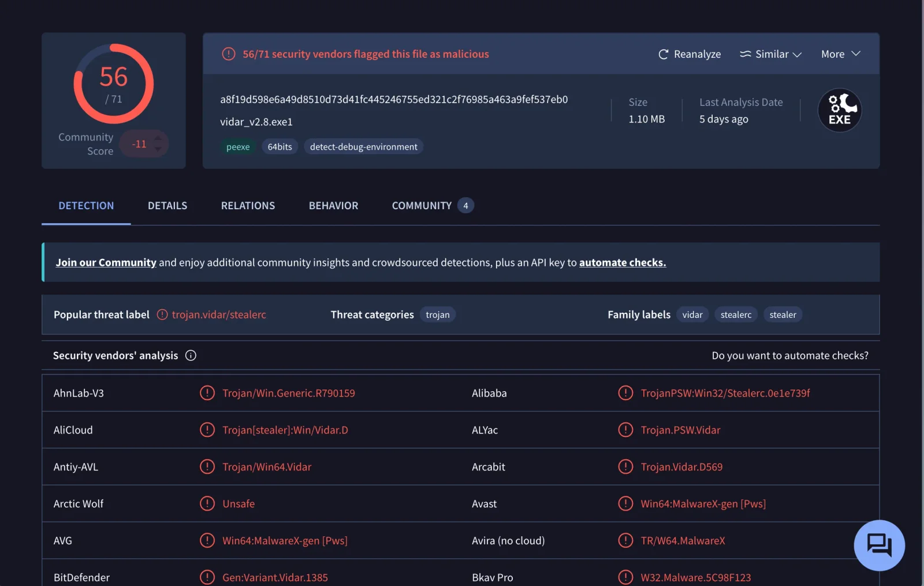924x586 pixels.
Task: Select the peexe tag
Action: [x=238, y=147]
